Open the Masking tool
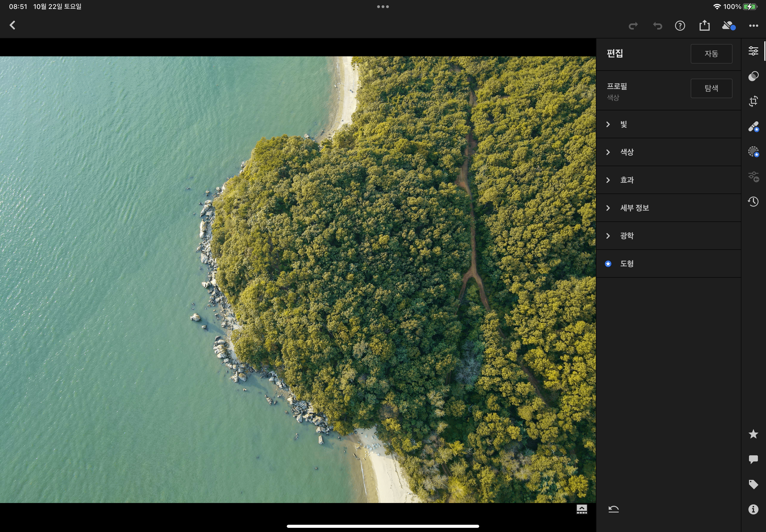The image size is (766, 532). pyautogui.click(x=753, y=152)
